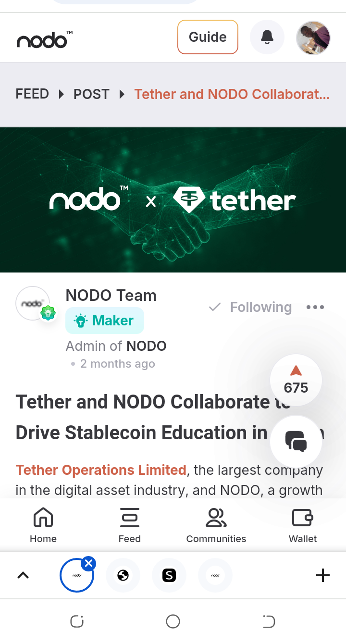
Task: Follow the Tether Operations Limited link
Action: point(101,470)
